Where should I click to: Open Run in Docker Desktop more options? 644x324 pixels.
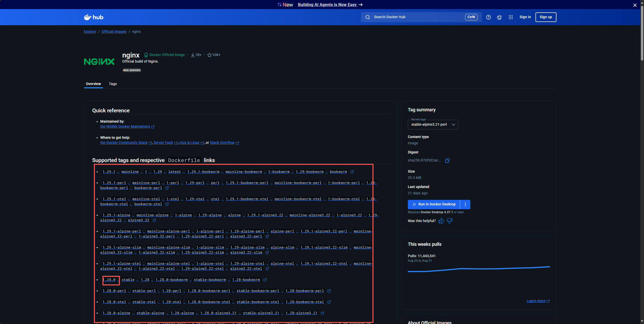[x=465, y=204]
